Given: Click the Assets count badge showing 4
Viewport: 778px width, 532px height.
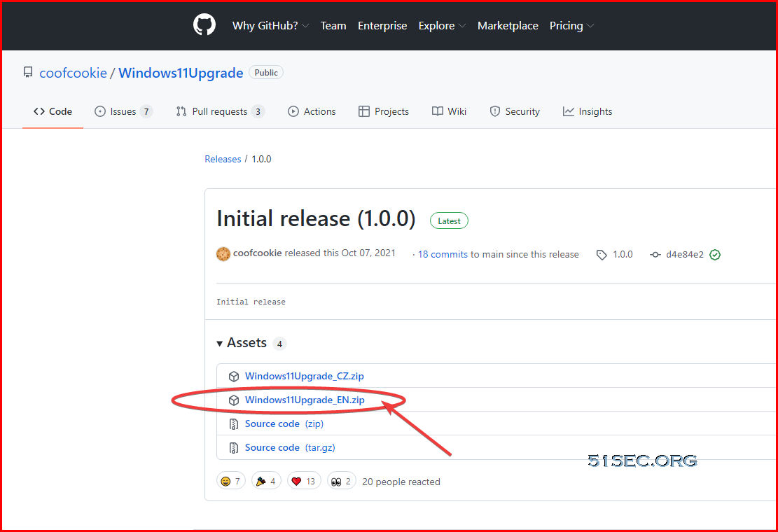Looking at the screenshot, I should (280, 344).
